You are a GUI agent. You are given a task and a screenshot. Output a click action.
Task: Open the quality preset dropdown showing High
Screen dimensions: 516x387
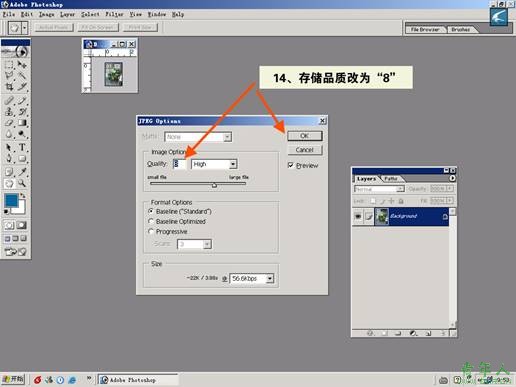click(x=233, y=164)
